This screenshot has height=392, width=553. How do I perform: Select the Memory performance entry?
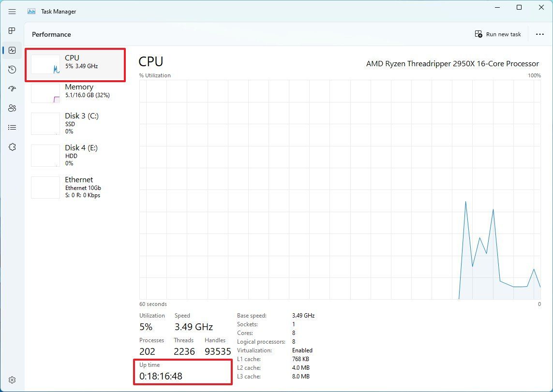pyautogui.click(x=75, y=93)
